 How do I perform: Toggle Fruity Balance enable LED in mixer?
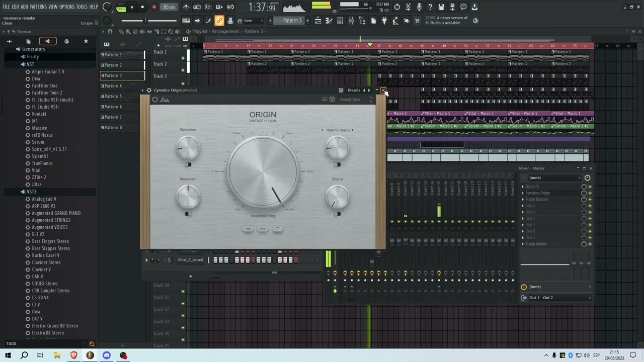590,200
